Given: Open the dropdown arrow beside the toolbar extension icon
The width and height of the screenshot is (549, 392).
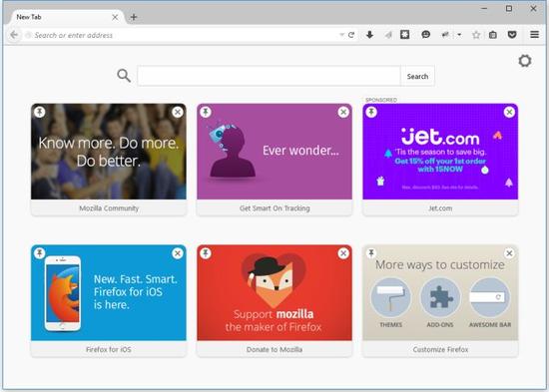Looking at the screenshot, I should click(x=459, y=35).
